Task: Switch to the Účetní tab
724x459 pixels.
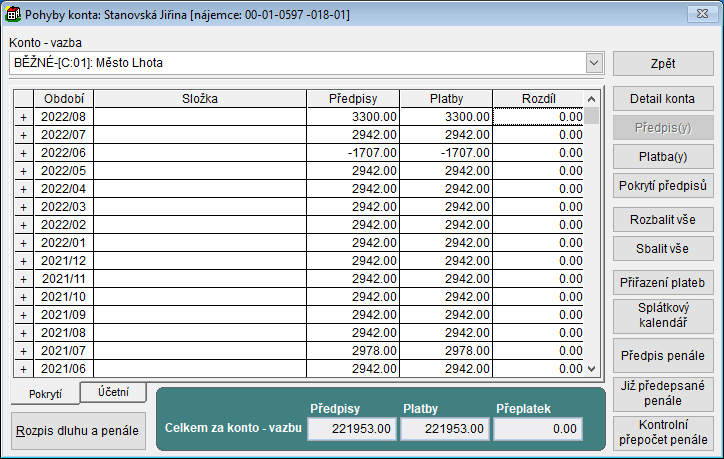Action: point(113,392)
